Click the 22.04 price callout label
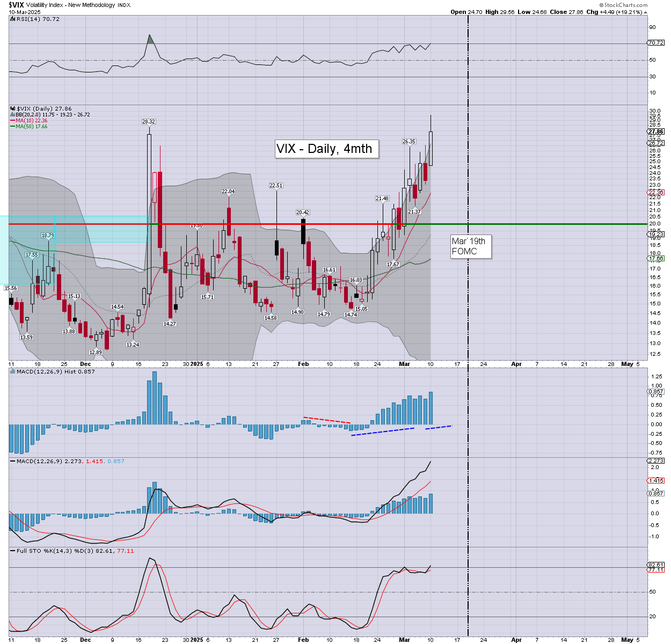Viewport: 671px width, 644px height. tap(228, 192)
